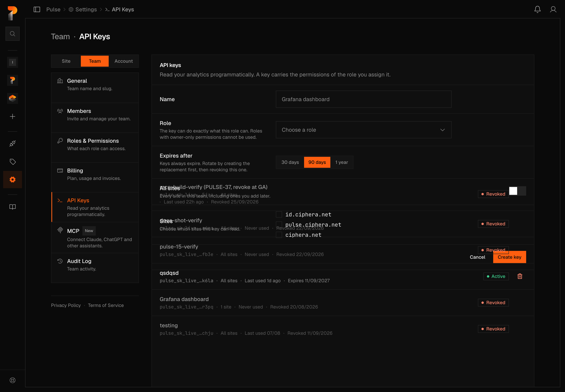Check the ciphera.net site checkbox

pos(279,235)
